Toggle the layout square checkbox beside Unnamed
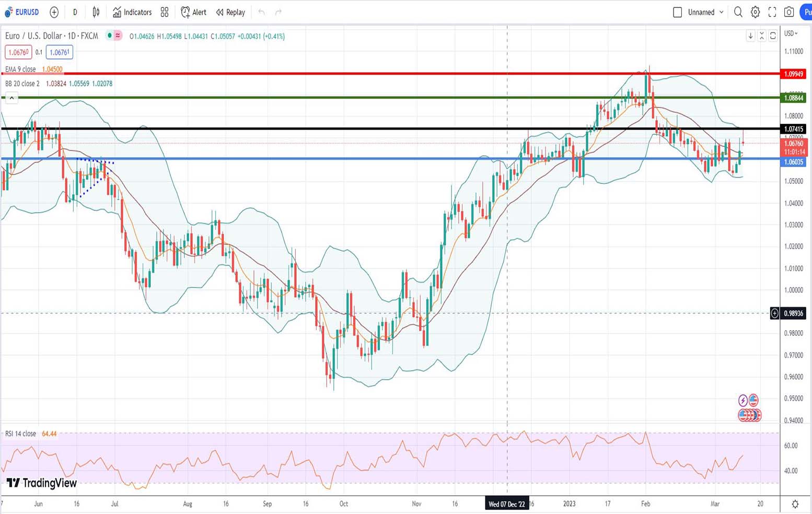The width and height of the screenshot is (812, 514). 677,12
